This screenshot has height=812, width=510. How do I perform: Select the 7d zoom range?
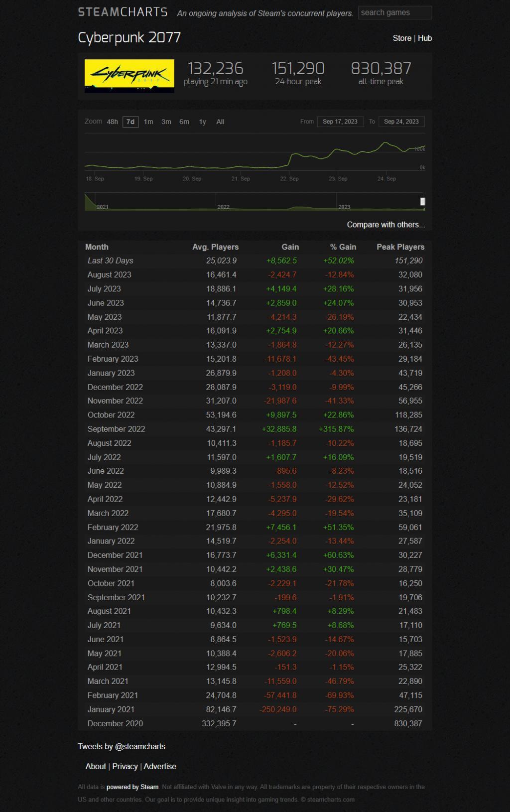point(130,122)
